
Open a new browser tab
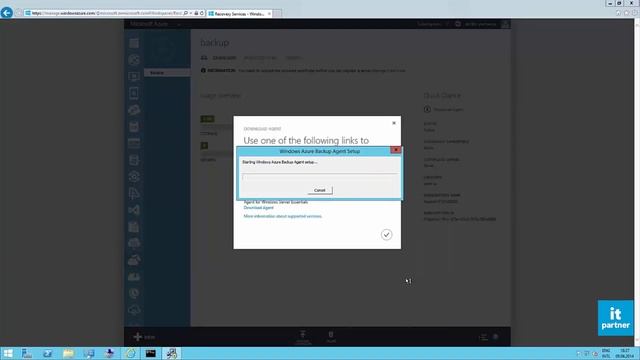(277, 13)
